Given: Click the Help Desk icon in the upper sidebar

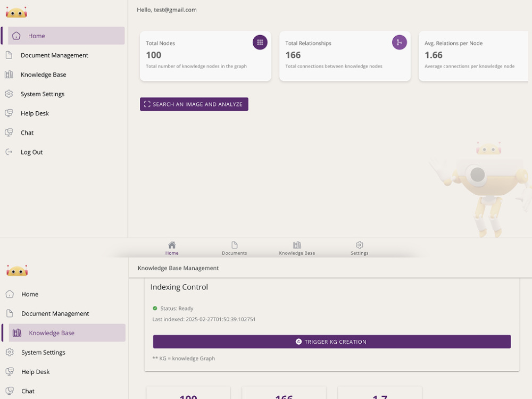Looking at the screenshot, I should [x=9, y=113].
